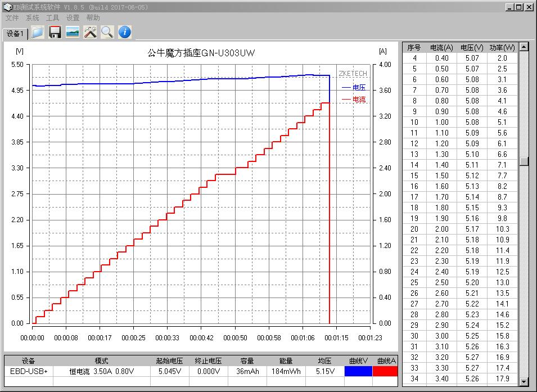This screenshot has height=392, width=537.
Task: Select the 设备1 tab
Action: pyautogui.click(x=15, y=34)
